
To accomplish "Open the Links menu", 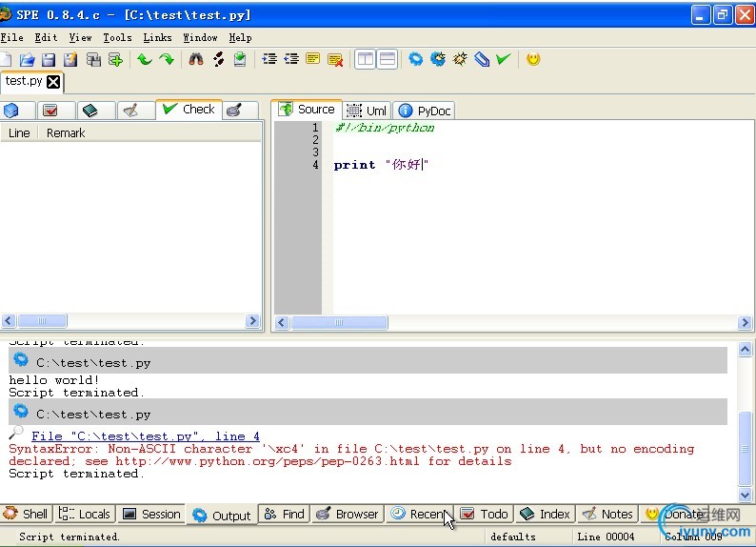I will (x=157, y=37).
